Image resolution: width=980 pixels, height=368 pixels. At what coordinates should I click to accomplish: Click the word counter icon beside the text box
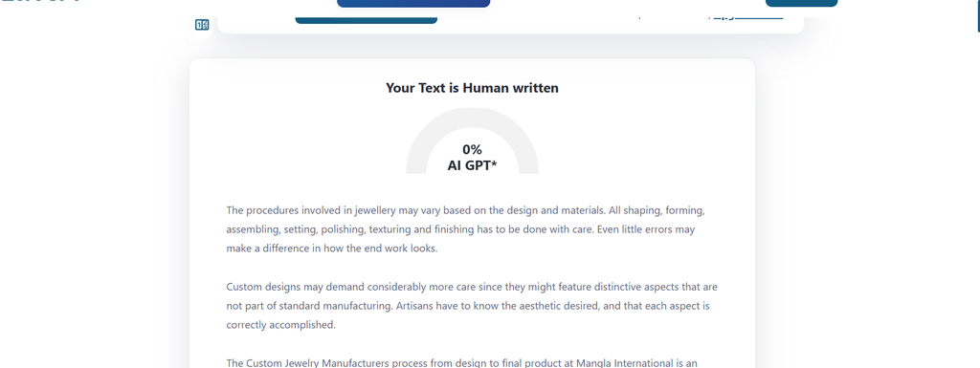click(201, 25)
